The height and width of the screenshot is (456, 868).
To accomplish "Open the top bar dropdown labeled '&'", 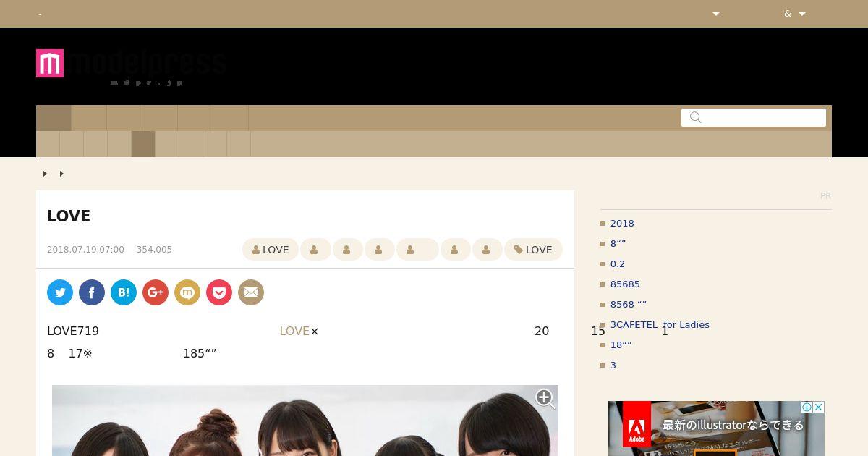I will 795,14.
